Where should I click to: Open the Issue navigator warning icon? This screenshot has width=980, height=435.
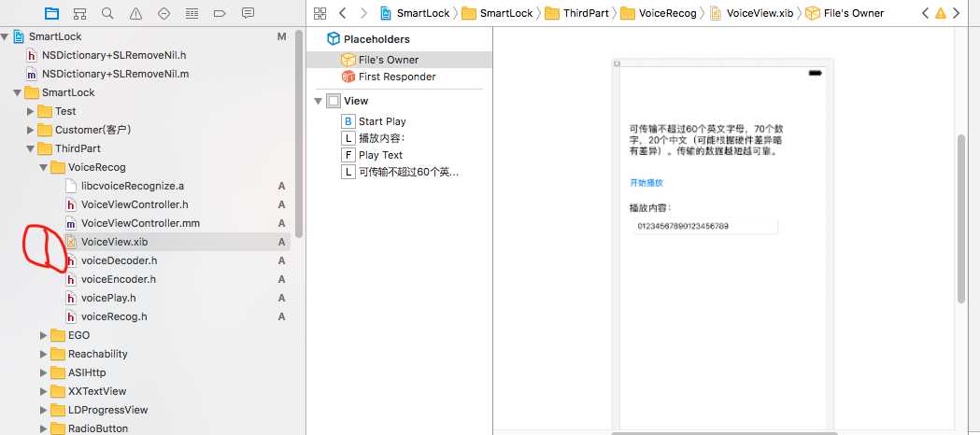135,13
